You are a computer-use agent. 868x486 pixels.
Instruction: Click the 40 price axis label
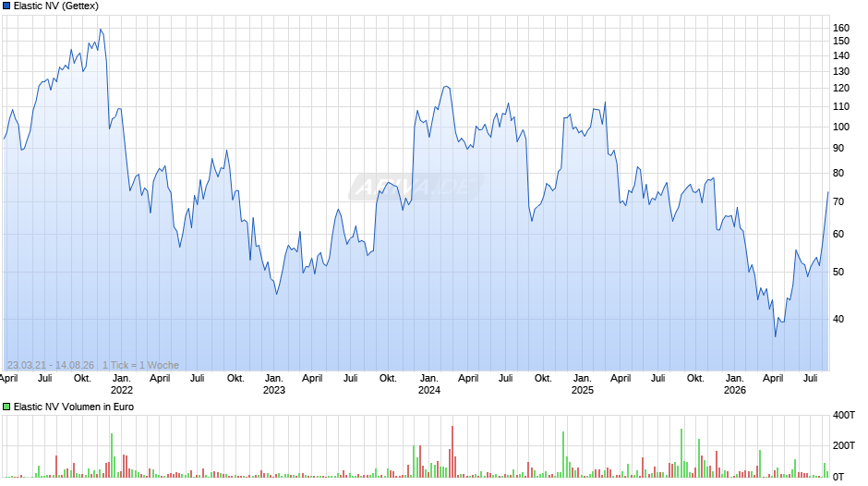pyautogui.click(x=838, y=319)
